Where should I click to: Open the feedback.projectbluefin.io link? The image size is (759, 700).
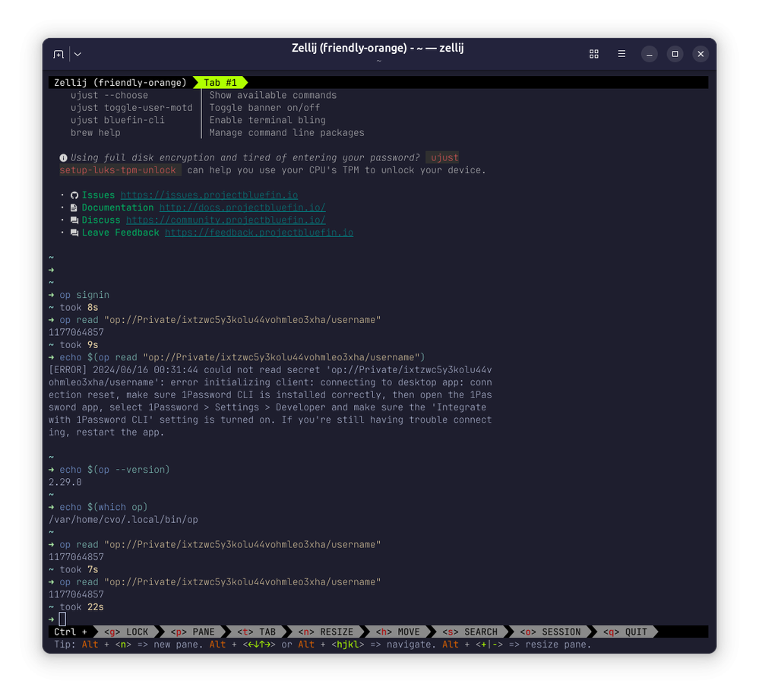[259, 233]
